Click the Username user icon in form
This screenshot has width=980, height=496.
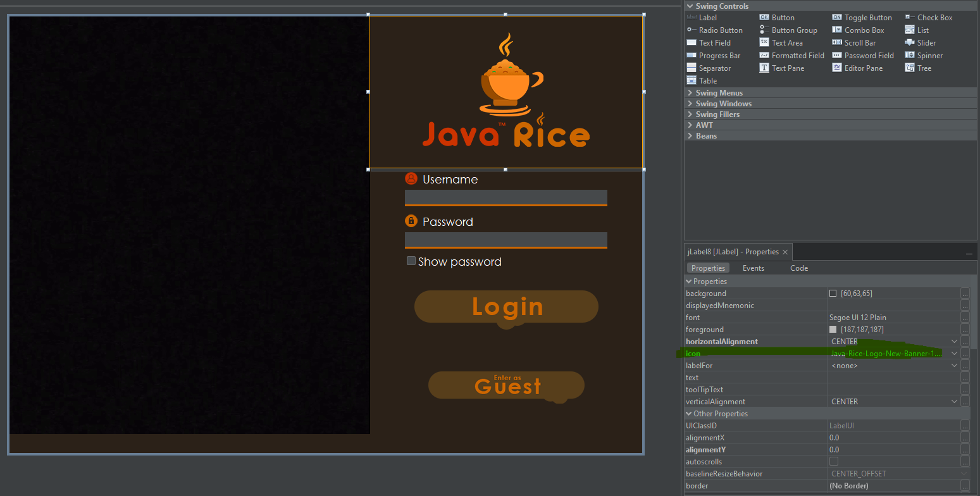pyautogui.click(x=411, y=179)
